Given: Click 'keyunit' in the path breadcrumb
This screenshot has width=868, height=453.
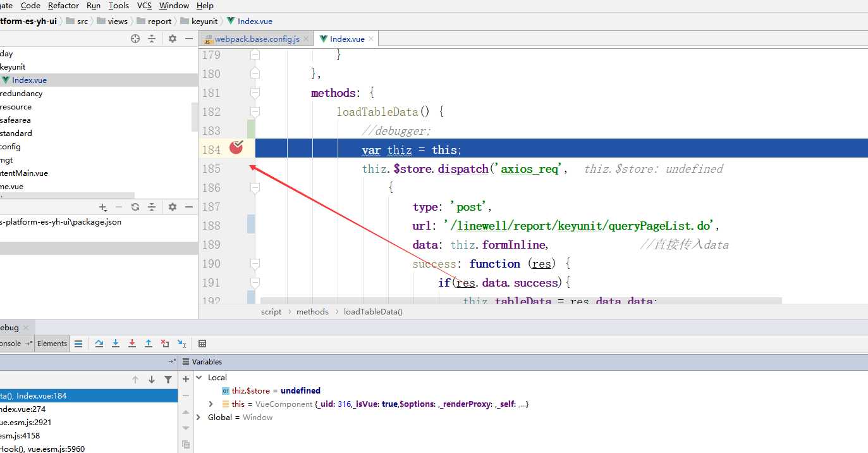Looking at the screenshot, I should coord(205,21).
